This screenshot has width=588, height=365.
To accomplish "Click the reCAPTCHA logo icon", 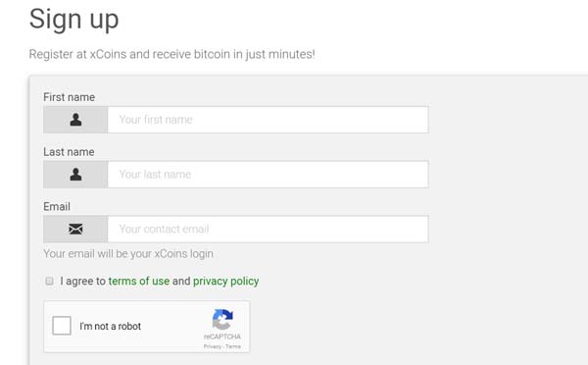I will click(x=222, y=319).
